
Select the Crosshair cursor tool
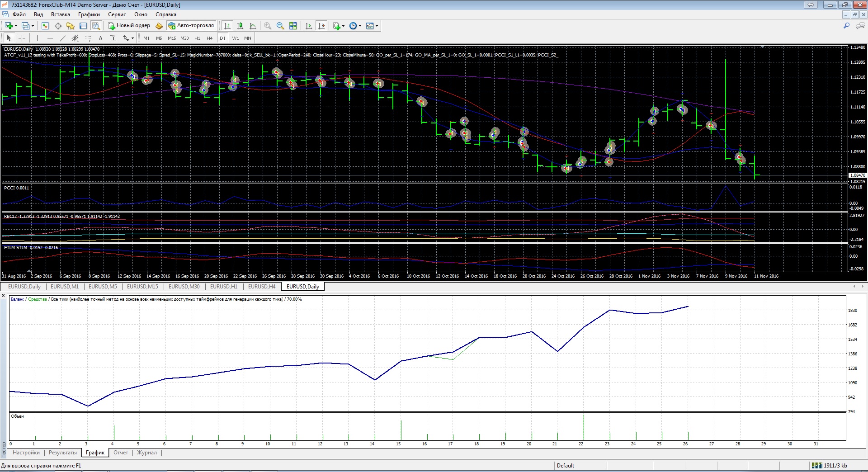click(22, 38)
